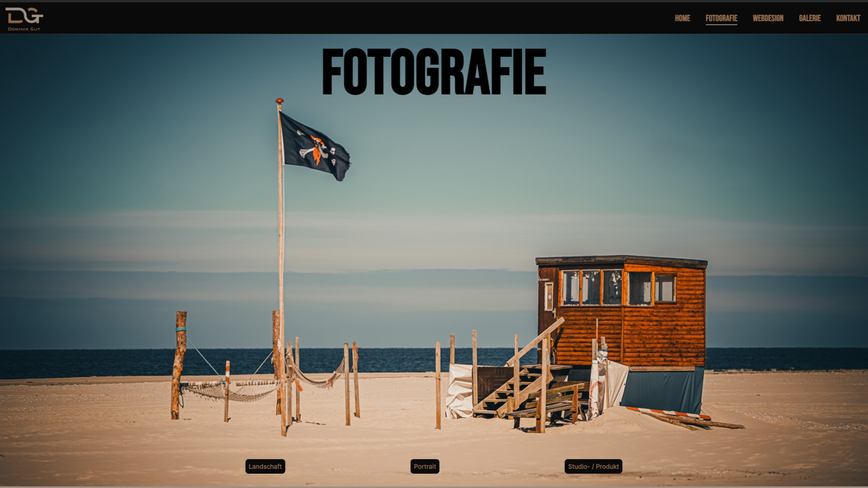Open the Kontakt page
868x488 pixels.
pyautogui.click(x=848, y=18)
